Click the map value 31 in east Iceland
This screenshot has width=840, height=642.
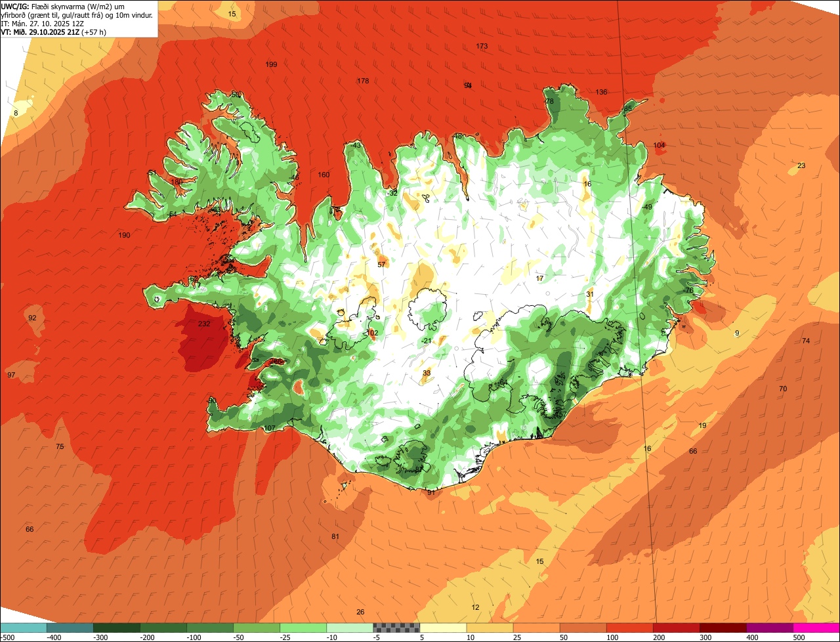click(x=590, y=294)
